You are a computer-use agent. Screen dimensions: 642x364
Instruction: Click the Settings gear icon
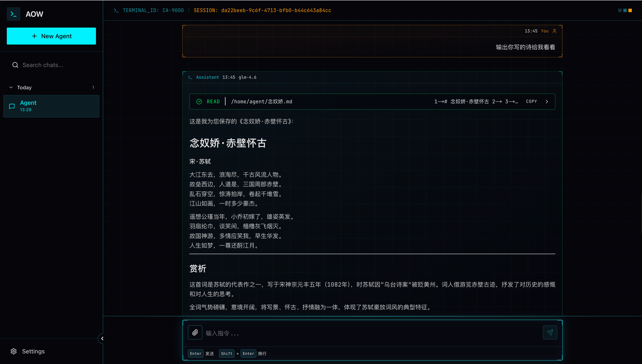click(14, 351)
